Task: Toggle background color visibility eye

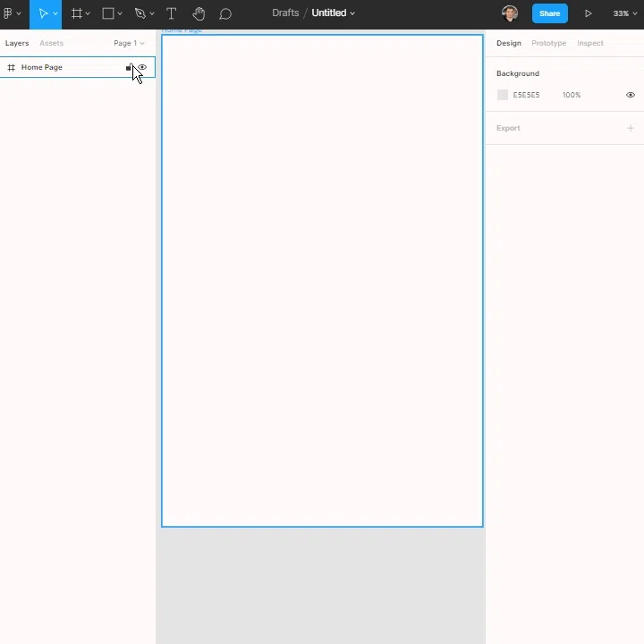Action: [631, 95]
